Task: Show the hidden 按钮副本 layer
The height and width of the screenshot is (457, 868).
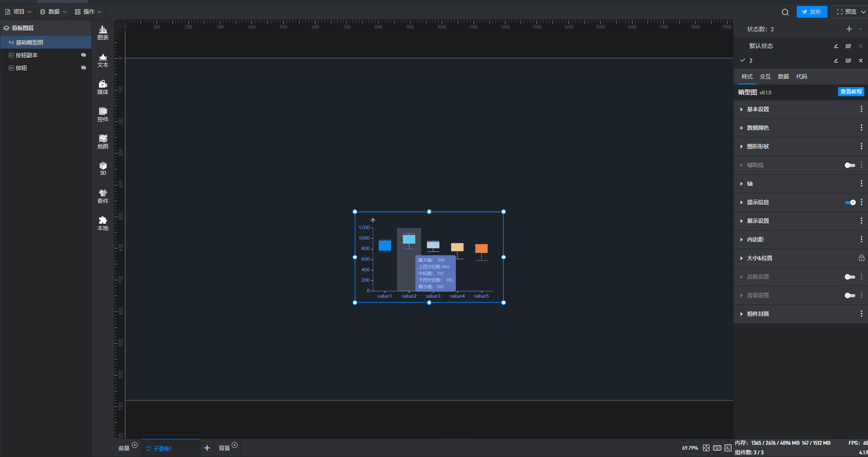Action: coord(84,55)
